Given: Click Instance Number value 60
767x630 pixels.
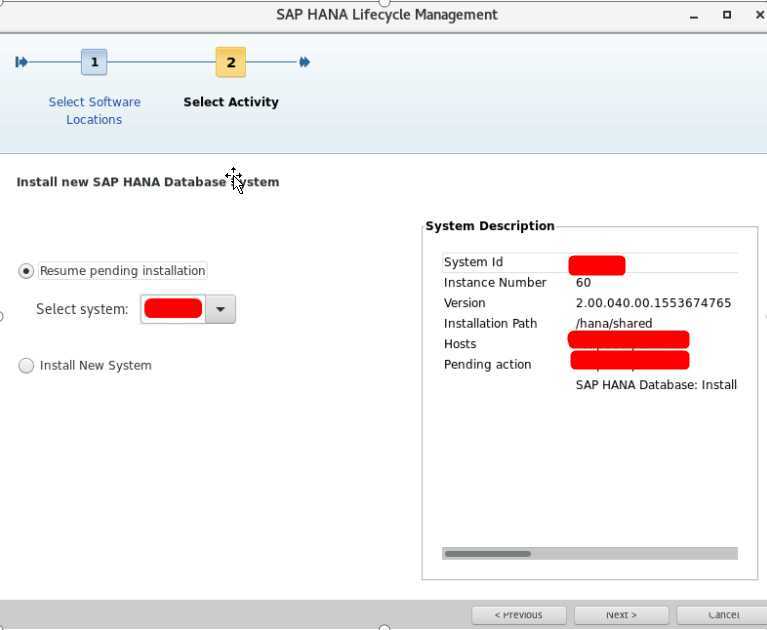Looking at the screenshot, I should [x=583, y=283].
